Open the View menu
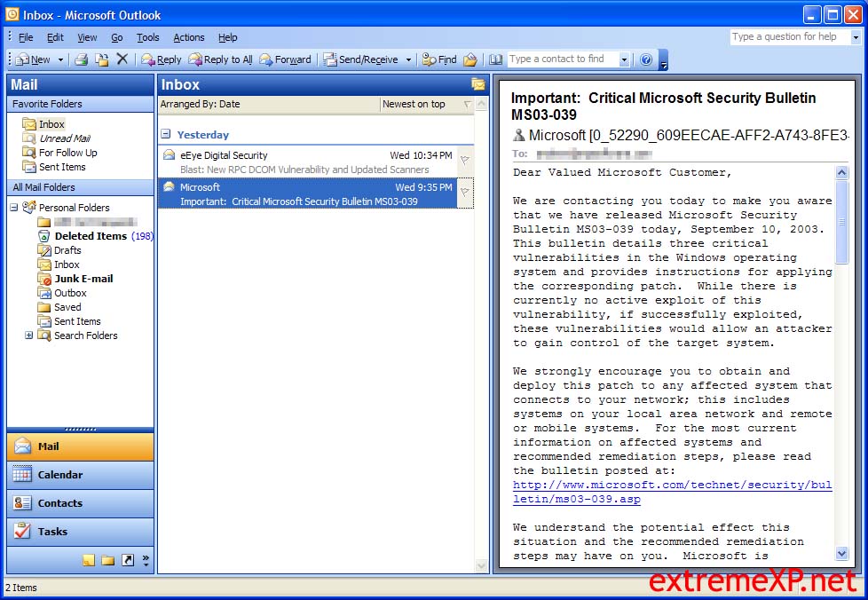868x600 pixels. click(x=87, y=37)
